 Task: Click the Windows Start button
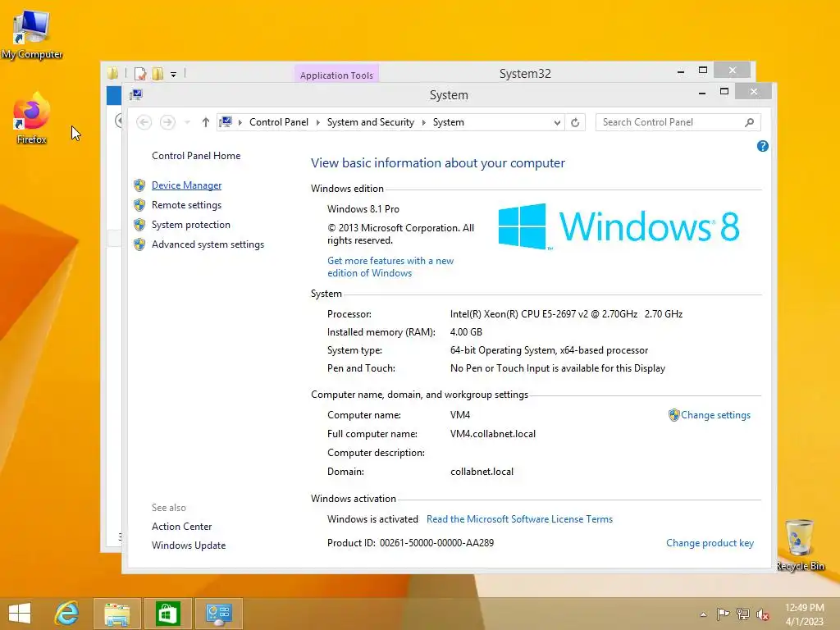(20, 614)
